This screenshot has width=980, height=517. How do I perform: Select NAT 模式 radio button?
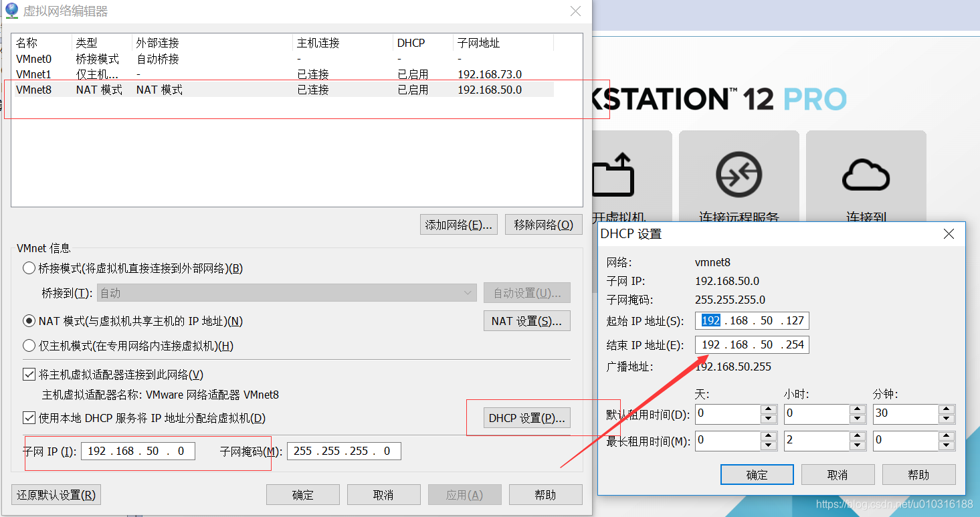29,321
